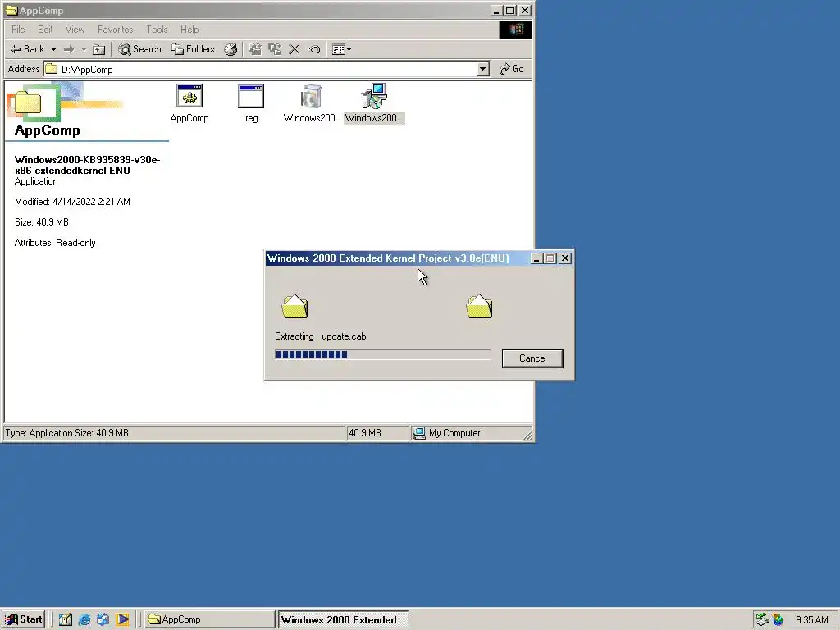This screenshot has height=630, width=840.
Task: Open the Edit menu
Action: tap(45, 30)
